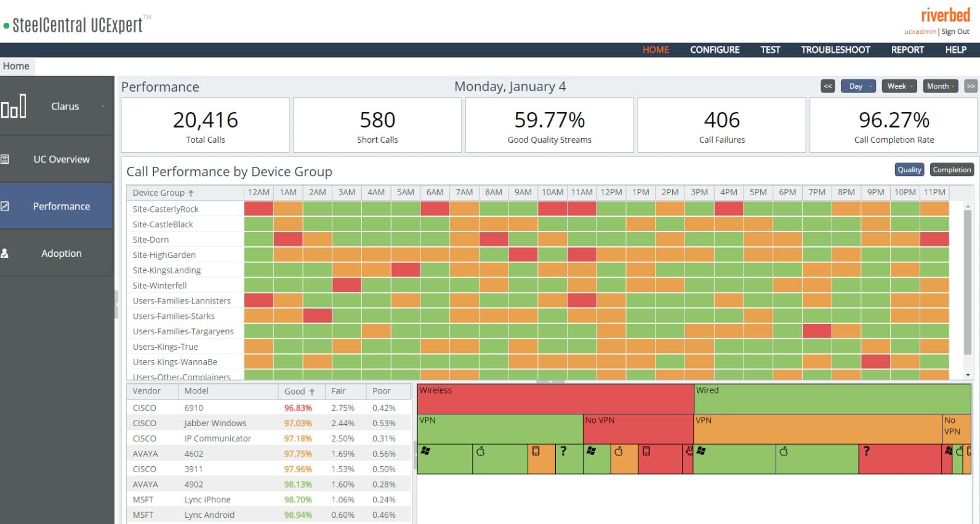Click the UC Overview sidebar icon
The image size is (980, 524).
pyautogui.click(x=4, y=159)
